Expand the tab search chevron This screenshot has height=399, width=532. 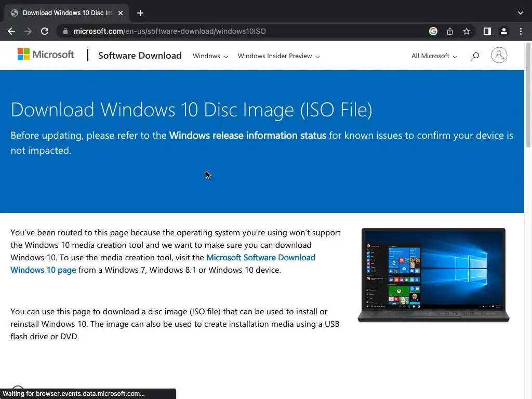(521, 13)
